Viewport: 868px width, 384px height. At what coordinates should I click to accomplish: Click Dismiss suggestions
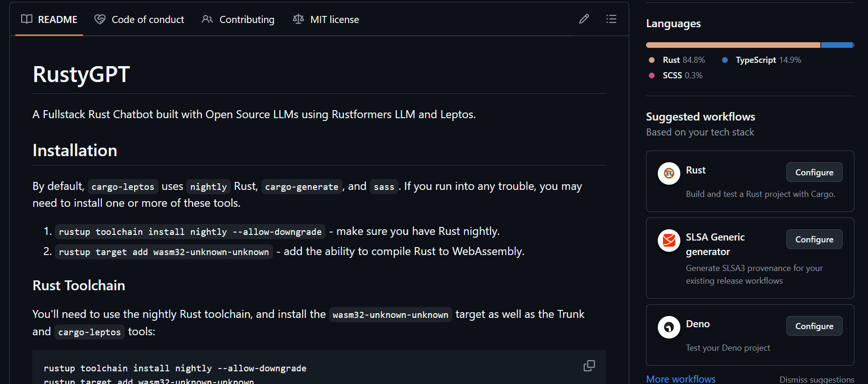click(816, 379)
